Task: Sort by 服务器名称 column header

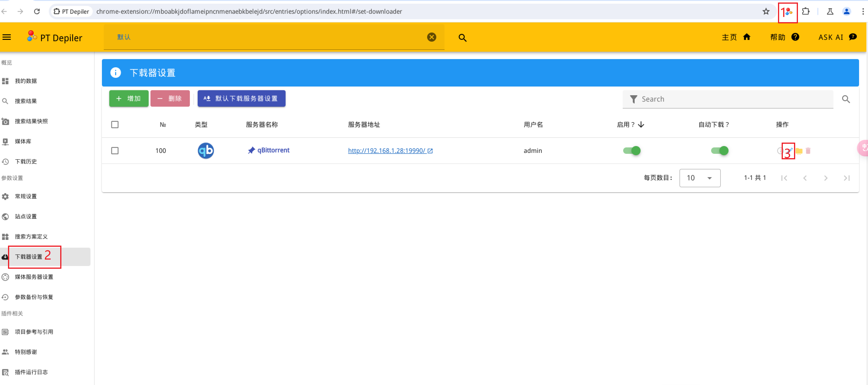Action: pos(262,125)
